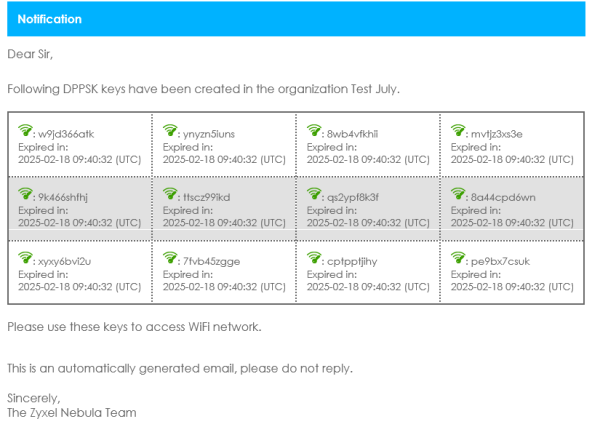Select the key text qs2ypf8k3f

(353, 197)
